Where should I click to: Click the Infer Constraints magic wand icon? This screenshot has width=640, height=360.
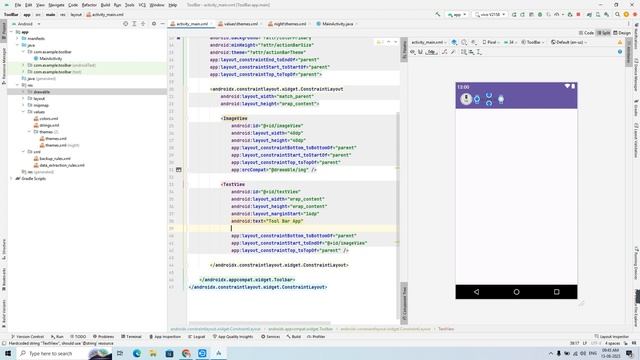click(x=453, y=52)
